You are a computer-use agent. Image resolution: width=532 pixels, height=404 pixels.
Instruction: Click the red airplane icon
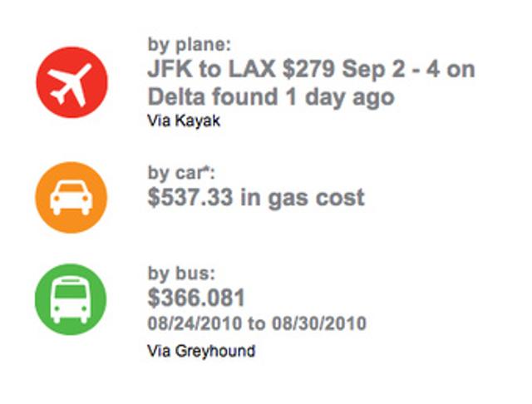(71, 82)
